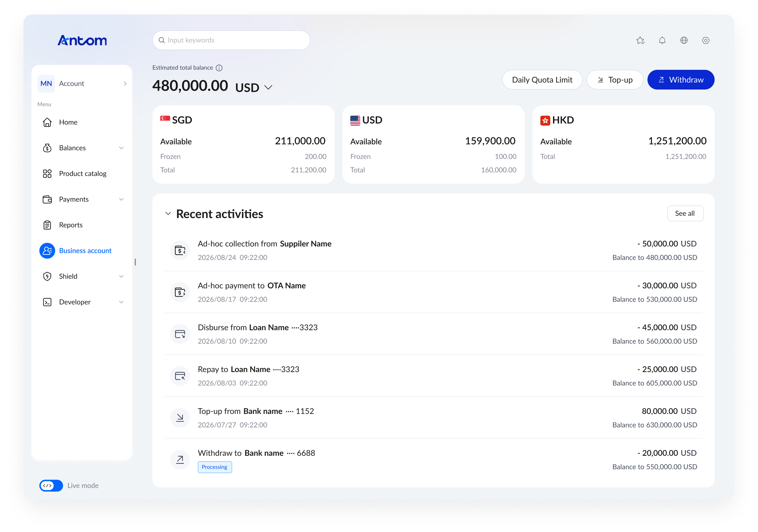Open the settings gear icon
The image size is (758, 532).
point(706,40)
